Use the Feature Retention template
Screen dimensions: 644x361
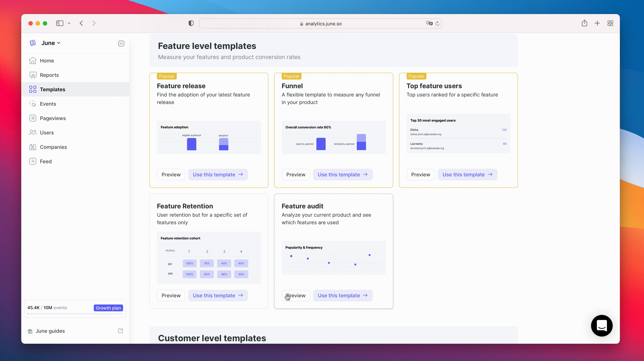[x=218, y=295]
